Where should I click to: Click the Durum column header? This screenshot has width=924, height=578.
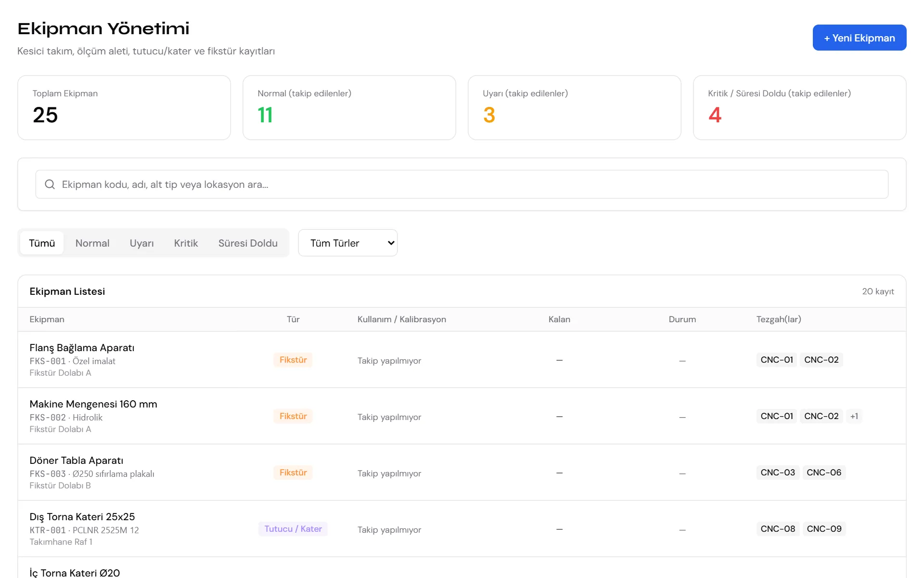[x=682, y=319]
